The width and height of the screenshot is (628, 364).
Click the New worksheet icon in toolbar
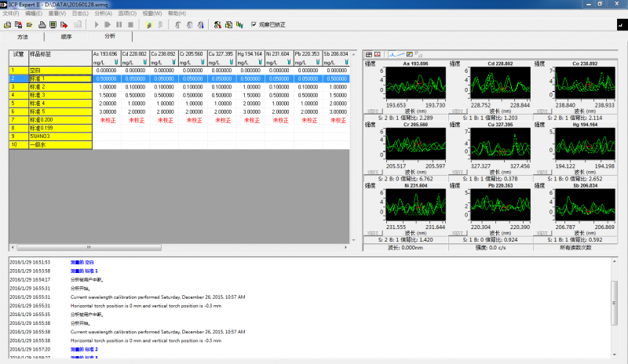tap(6, 24)
